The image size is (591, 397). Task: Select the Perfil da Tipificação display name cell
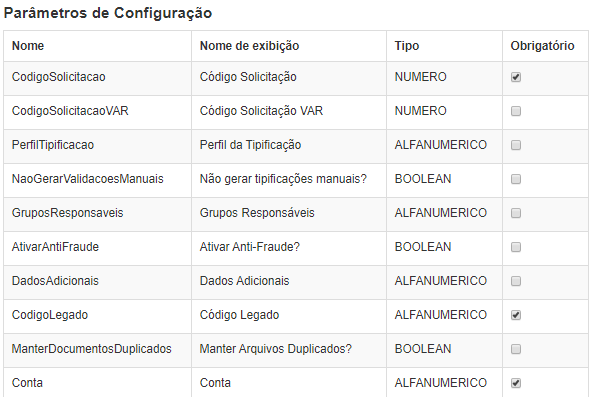point(289,146)
